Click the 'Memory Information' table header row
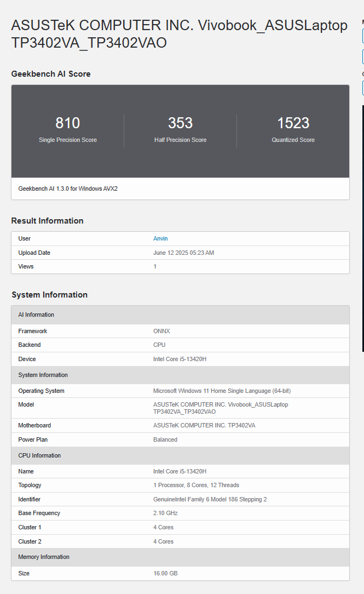Image resolution: width=364 pixels, height=594 pixels. pyautogui.click(x=181, y=557)
